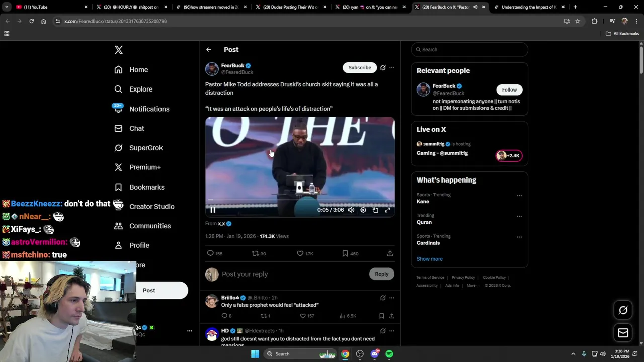Image resolution: width=644 pixels, height=362 pixels.
Task: Click the X logo in sidebar
Action: tap(118, 50)
